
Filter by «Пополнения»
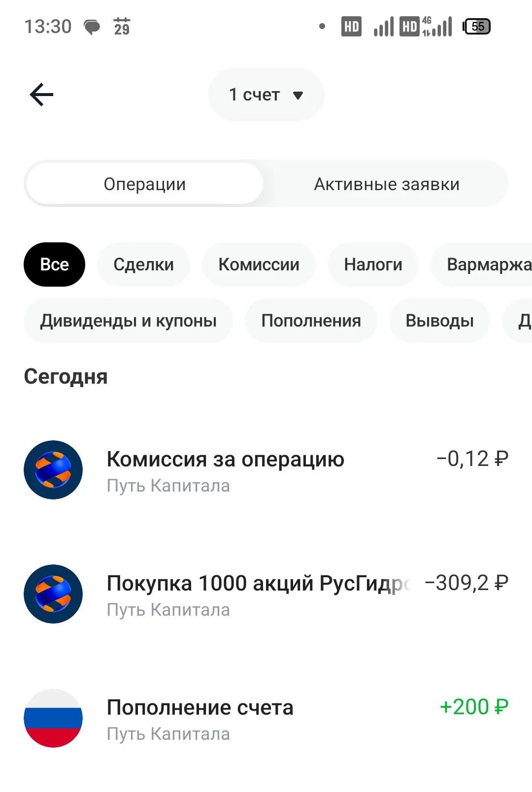pos(311,321)
